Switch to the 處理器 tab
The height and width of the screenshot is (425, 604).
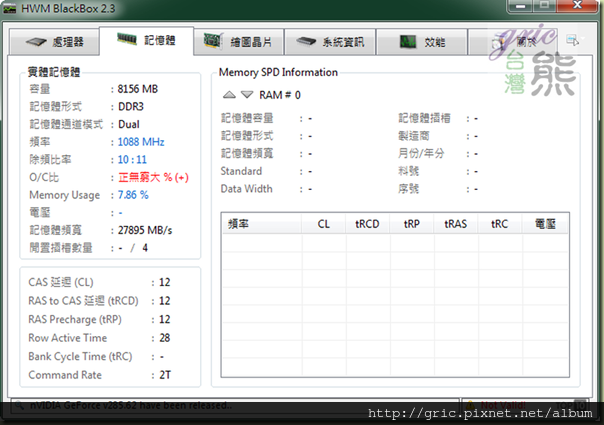tap(54, 42)
